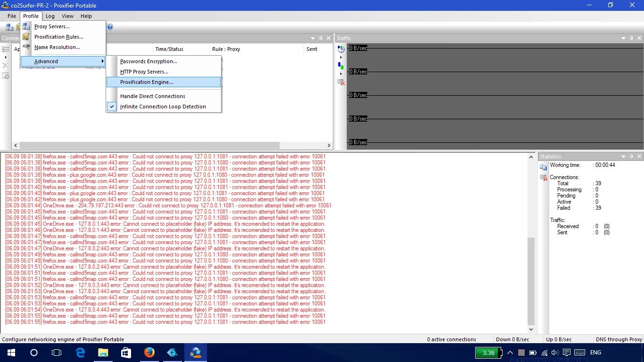This screenshot has width=644, height=362.
Task: Click the Connections list horizontal scrollbar
Action: coord(149,146)
